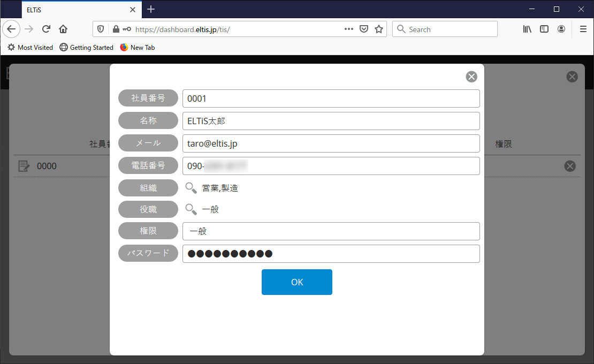The height and width of the screenshot is (364, 594).
Task: Open Getting Started bookmark
Action: (x=87, y=47)
